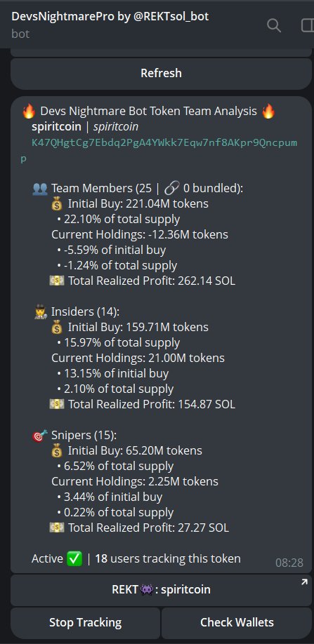The width and height of the screenshot is (314, 644).
Task: Click the Insiders detective emoji
Action: [x=39, y=312]
